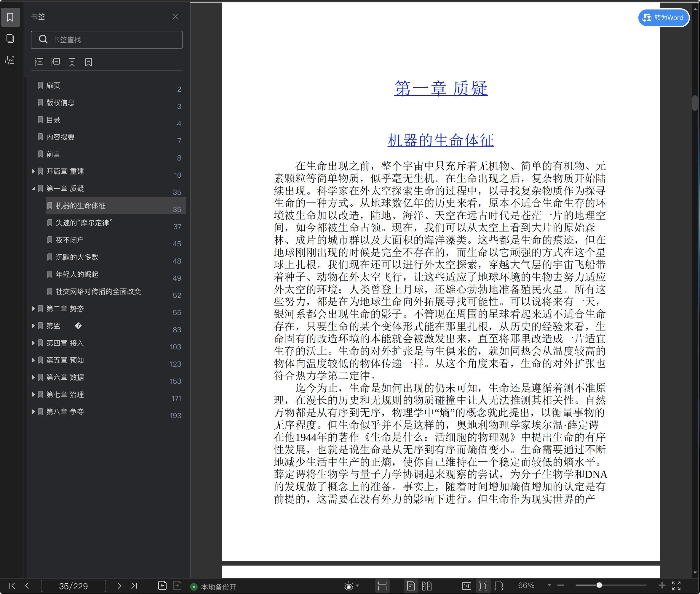Expand the 第八章 争夺 bookmark
Image resolution: width=700 pixels, height=594 pixels.
click(x=33, y=412)
